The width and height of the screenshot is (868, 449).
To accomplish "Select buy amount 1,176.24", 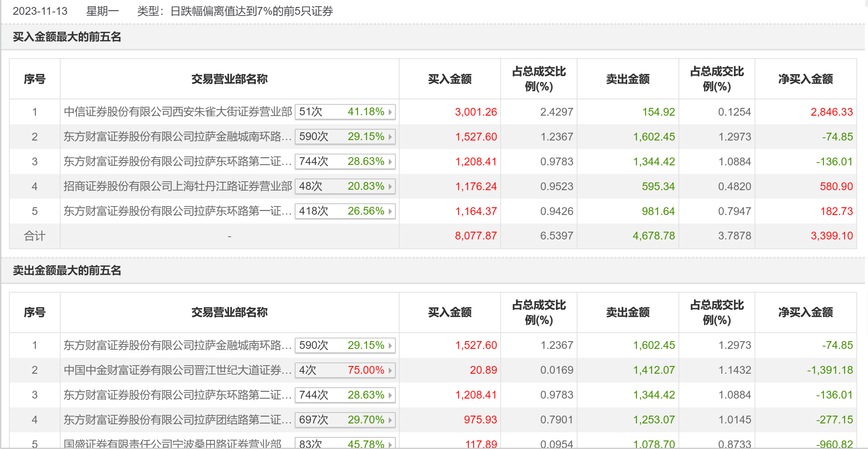I will (476, 187).
